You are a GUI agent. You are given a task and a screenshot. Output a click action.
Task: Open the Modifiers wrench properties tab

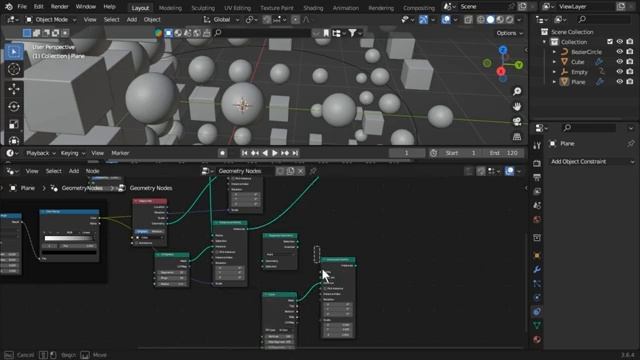(x=537, y=269)
